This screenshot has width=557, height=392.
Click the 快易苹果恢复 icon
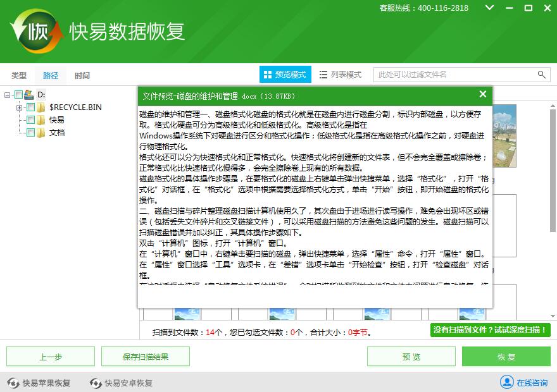(x=13, y=383)
